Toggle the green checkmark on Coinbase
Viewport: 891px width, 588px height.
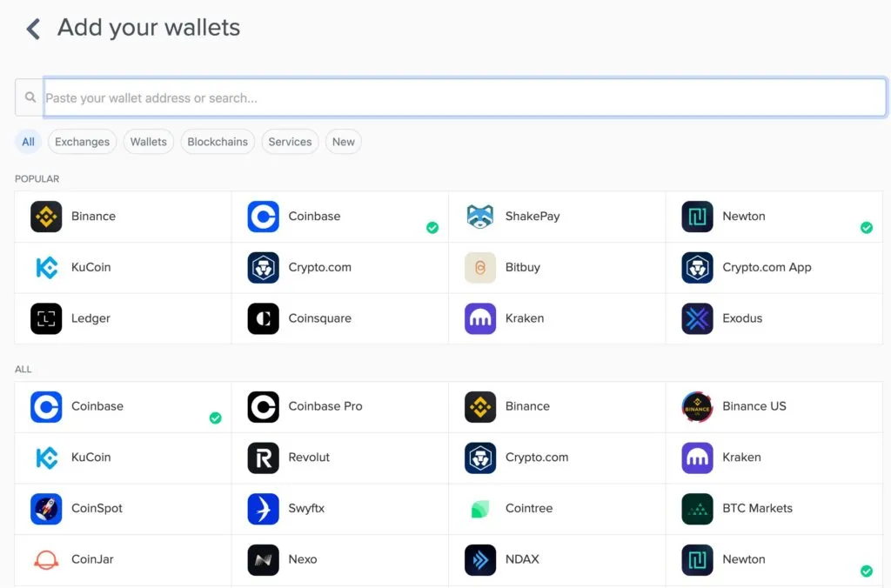[432, 228]
